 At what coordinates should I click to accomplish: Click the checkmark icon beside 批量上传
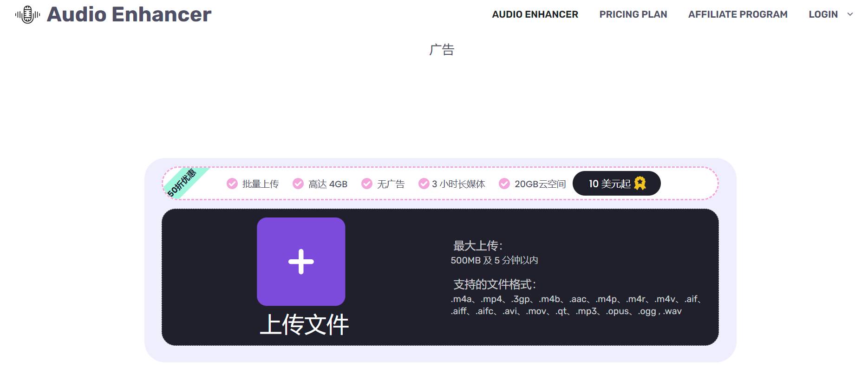click(x=232, y=184)
